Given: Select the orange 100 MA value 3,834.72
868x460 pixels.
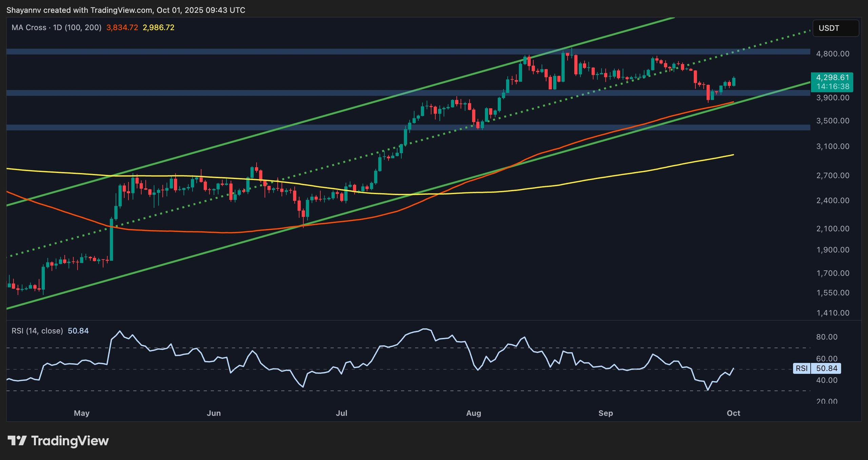Looking at the screenshot, I should [x=122, y=27].
